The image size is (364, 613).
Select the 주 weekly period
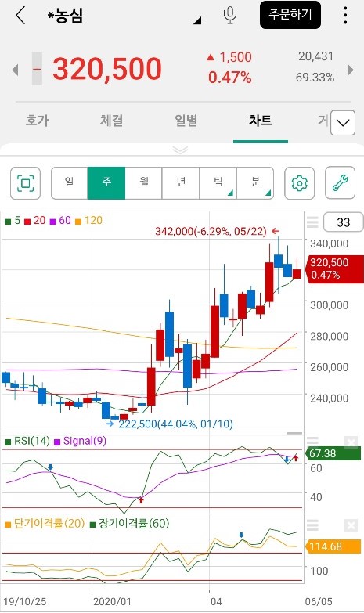106,183
